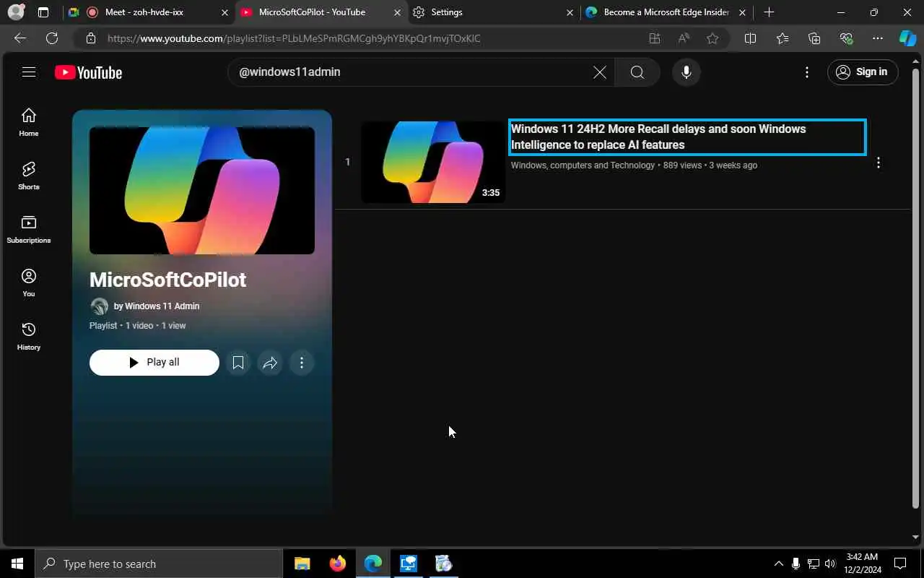Image resolution: width=924 pixels, height=578 pixels.
Task: Go back to the previous page
Action: pyautogui.click(x=20, y=38)
